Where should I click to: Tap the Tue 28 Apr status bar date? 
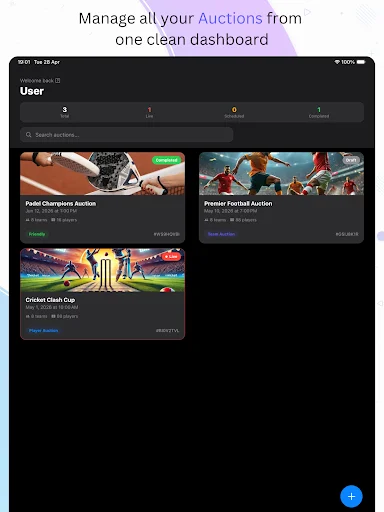[x=47, y=62]
